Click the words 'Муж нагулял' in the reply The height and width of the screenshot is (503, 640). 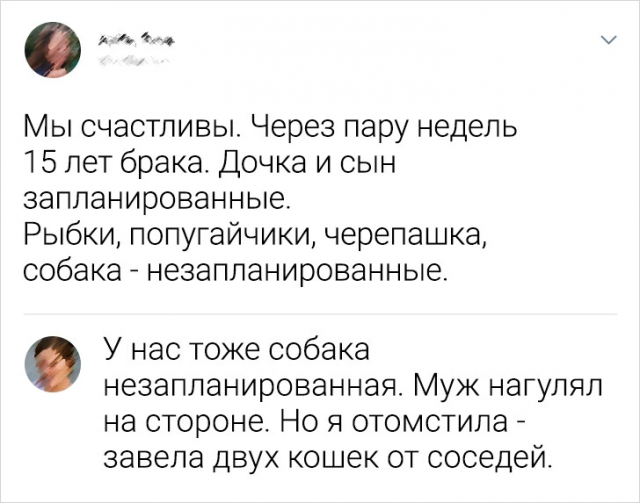click(x=508, y=386)
